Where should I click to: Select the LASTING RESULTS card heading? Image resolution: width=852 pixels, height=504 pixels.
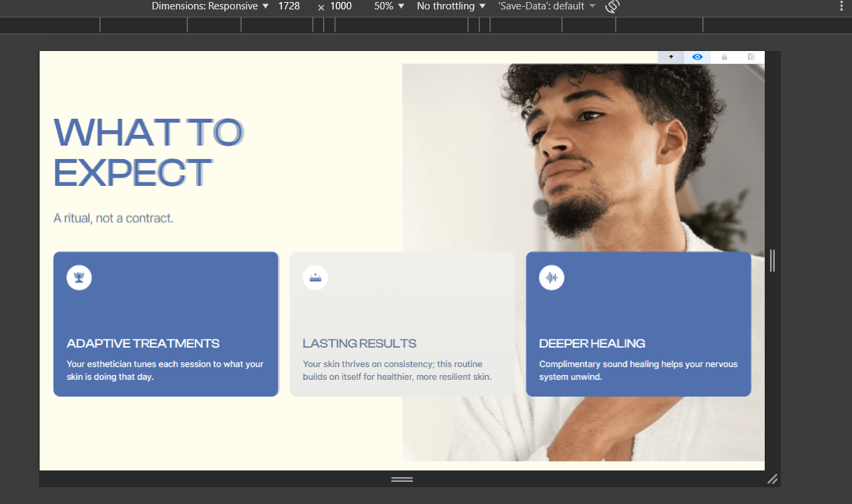pos(360,344)
